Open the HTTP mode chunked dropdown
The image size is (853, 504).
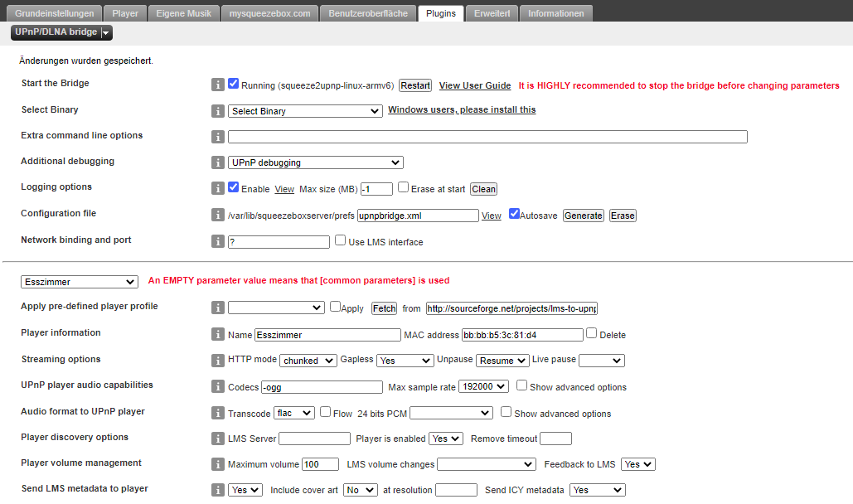coord(308,361)
